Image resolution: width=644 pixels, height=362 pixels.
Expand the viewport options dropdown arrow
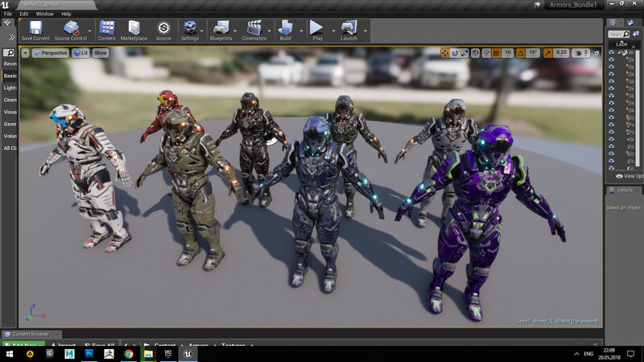pos(26,53)
